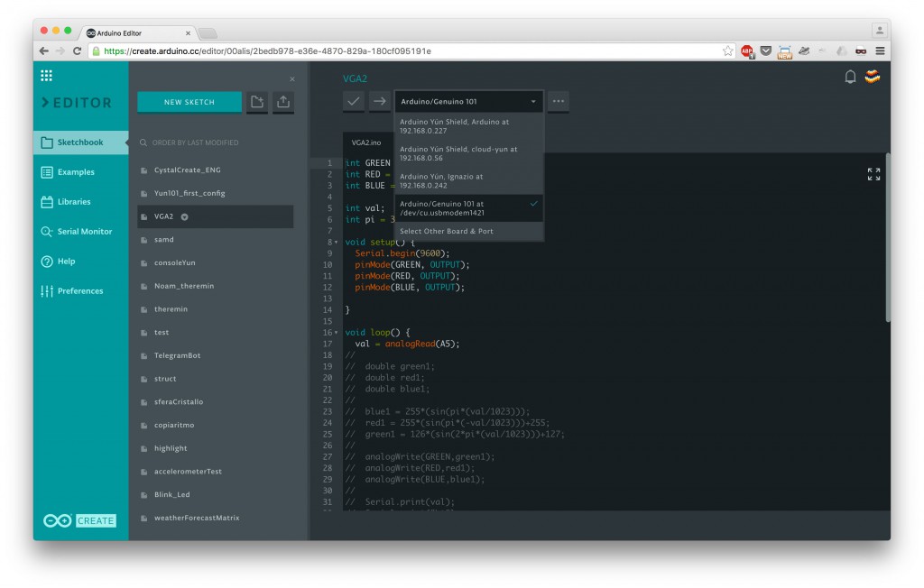Open the notification bell icon

pos(848,78)
